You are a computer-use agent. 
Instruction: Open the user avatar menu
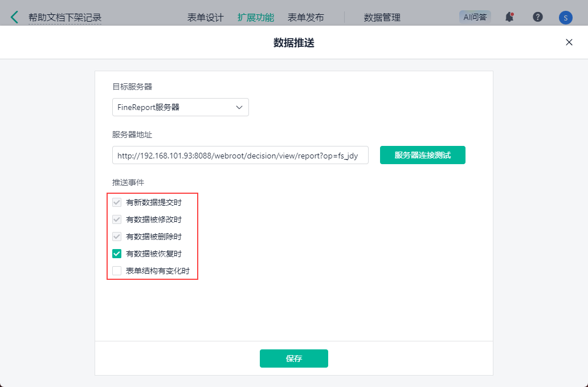point(565,18)
